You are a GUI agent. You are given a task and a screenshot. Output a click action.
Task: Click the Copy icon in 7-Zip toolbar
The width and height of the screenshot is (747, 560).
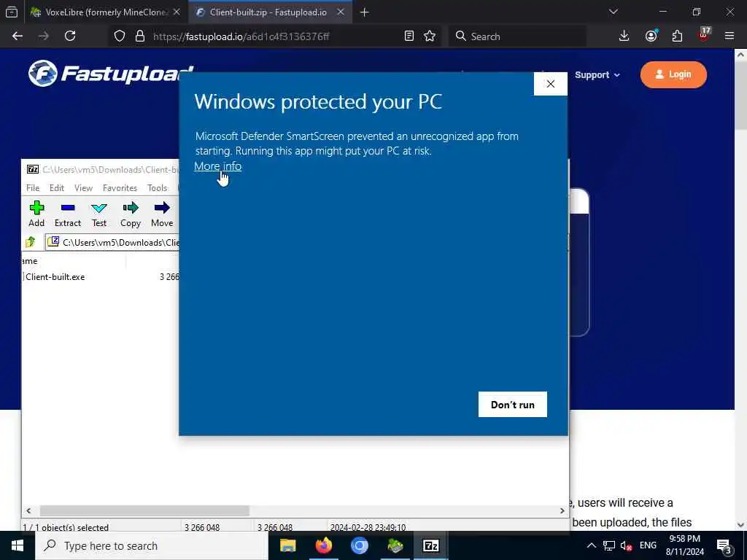click(131, 214)
